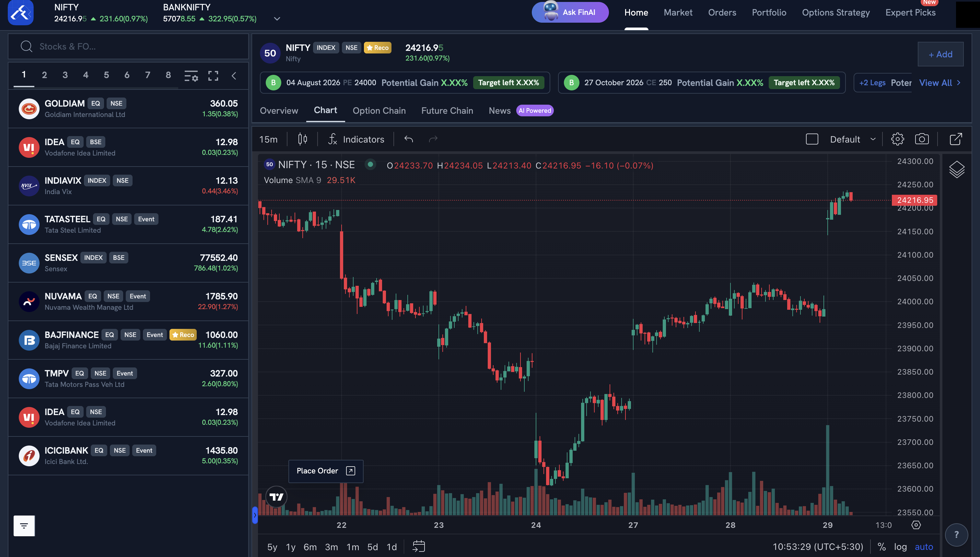The width and height of the screenshot is (980, 557).
Task: Take a chart snapshot with camera icon
Action: coord(922,139)
